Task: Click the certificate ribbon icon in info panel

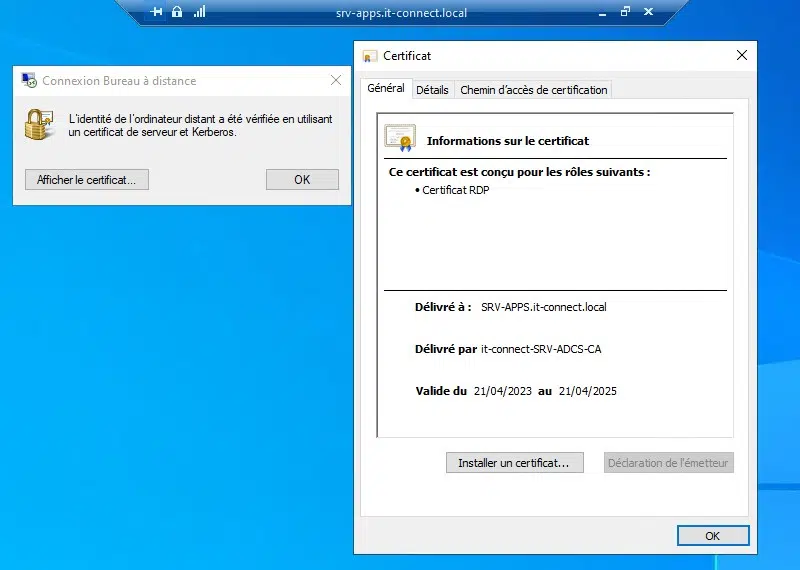Action: pos(400,138)
